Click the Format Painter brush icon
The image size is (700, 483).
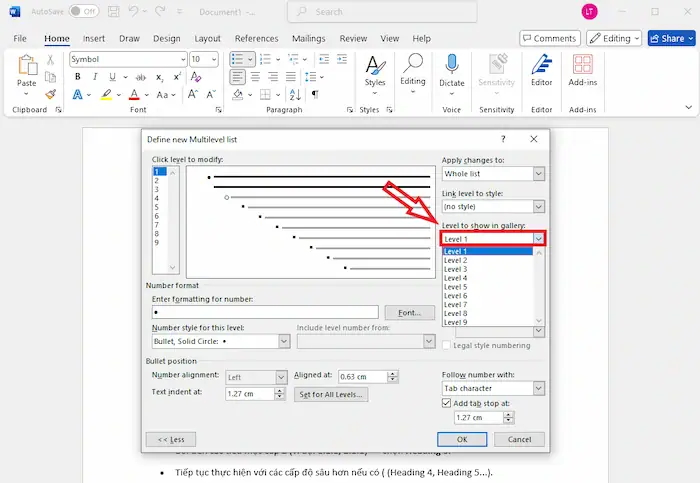(x=50, y=94)
